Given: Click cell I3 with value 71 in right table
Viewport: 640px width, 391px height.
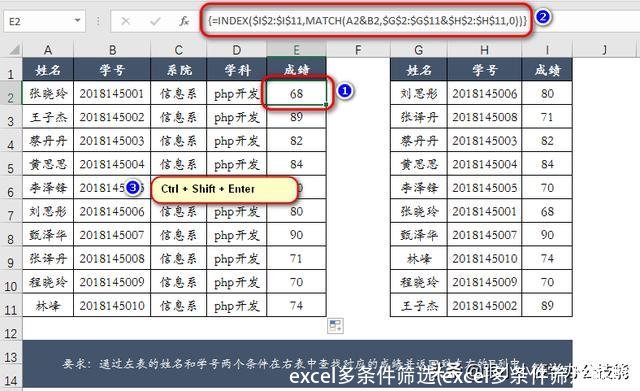Looking at the screenshot, I should point(547,117).
